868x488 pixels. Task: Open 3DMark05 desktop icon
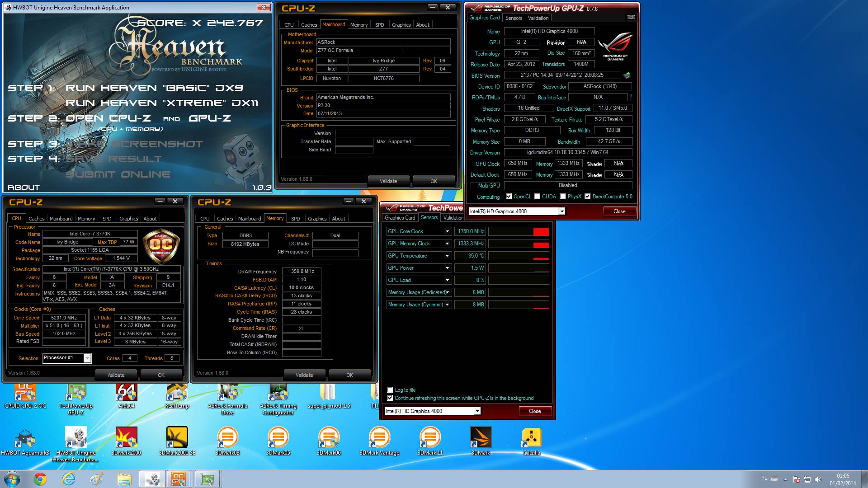point(278,441)
